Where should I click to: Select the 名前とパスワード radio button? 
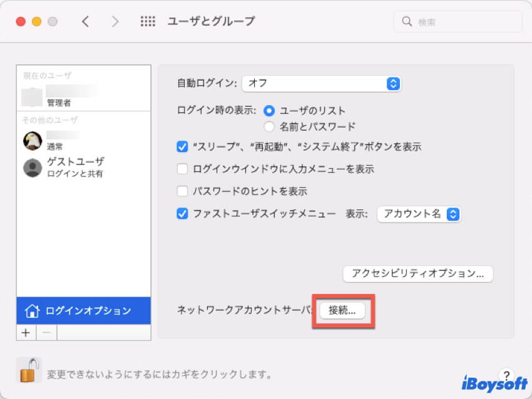[269, 126]
